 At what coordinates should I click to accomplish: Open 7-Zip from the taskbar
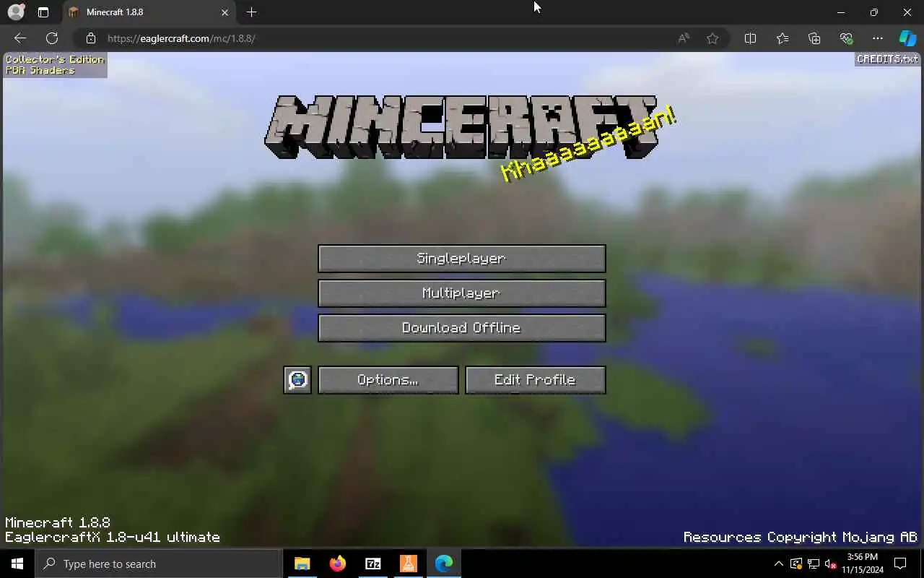[x=372, y=564]
